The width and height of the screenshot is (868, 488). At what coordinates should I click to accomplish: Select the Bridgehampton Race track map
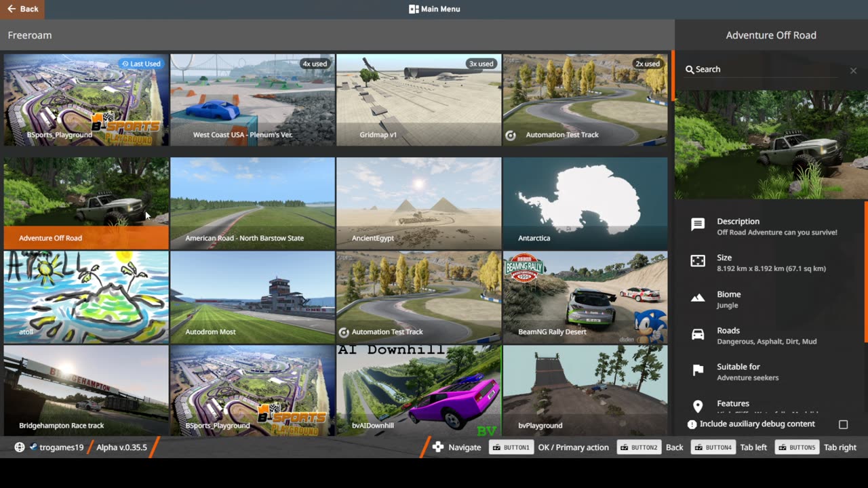click(86, 390)
